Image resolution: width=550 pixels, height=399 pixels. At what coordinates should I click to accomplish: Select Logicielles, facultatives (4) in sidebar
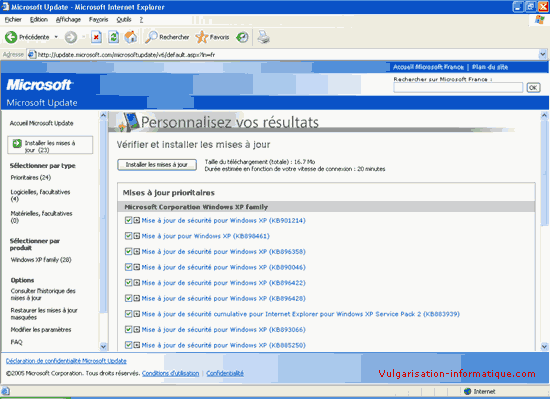[x=40, y=195]
